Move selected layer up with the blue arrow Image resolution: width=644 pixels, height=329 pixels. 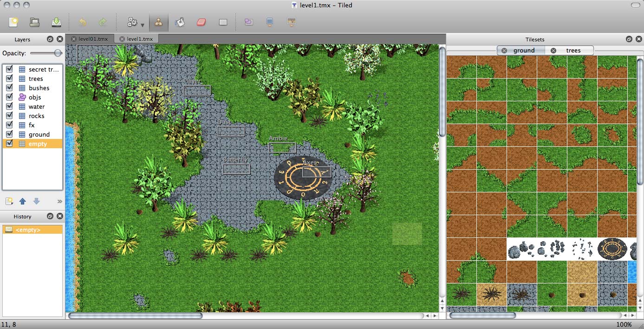tap(23, 201)
